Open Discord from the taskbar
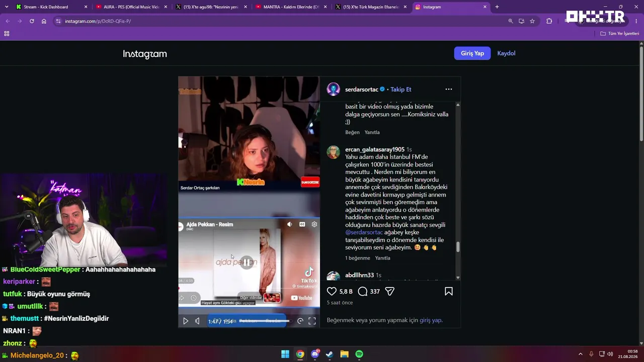This screenshot has height=362, width=644. pyautogui.click(x=315, y=354)
